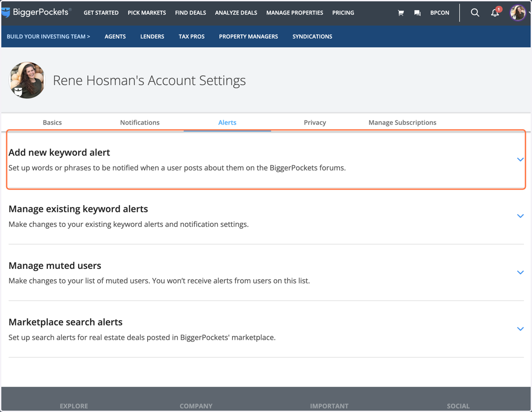Expand Add new keyword alert chevron
Screen dimensions: 532x412
point(520,159)
